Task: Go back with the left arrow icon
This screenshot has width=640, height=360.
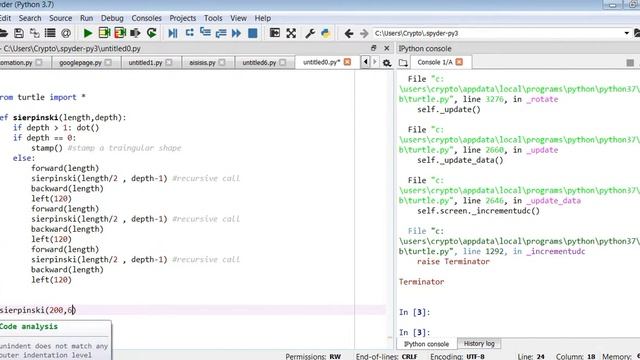Action: [349, 33]
